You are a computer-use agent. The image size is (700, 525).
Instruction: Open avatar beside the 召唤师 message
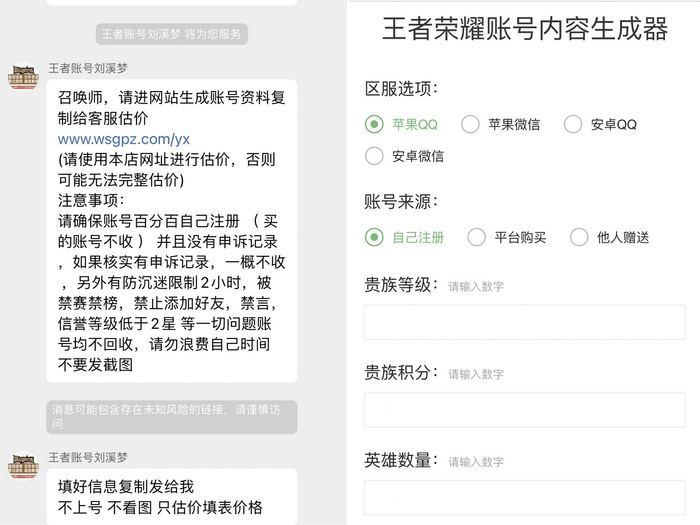(23, 76)
